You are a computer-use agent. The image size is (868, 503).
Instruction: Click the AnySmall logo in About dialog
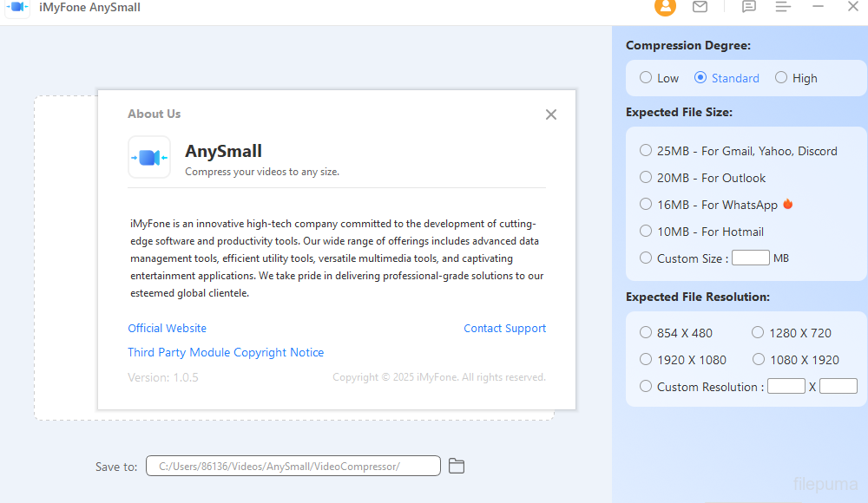149,157
